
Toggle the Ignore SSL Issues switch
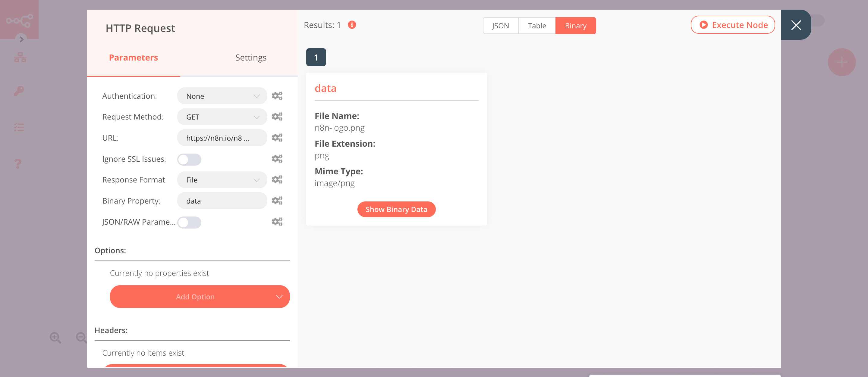189,159
